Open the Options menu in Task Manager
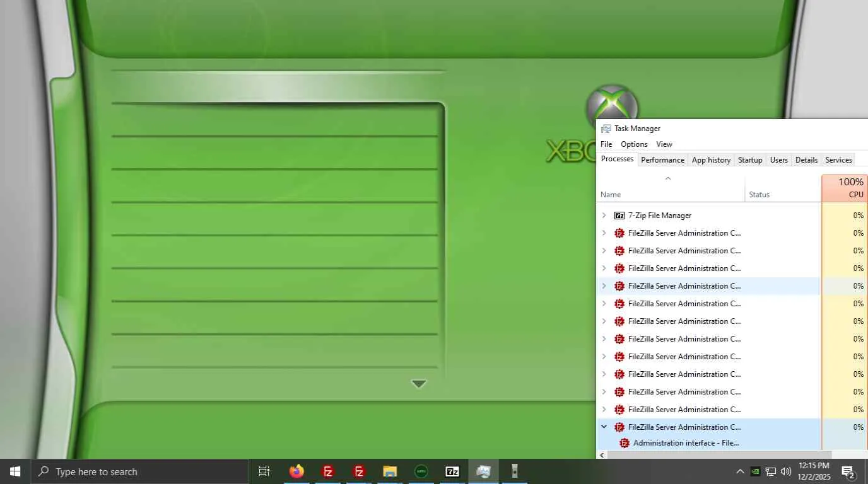 pos(634,144)
